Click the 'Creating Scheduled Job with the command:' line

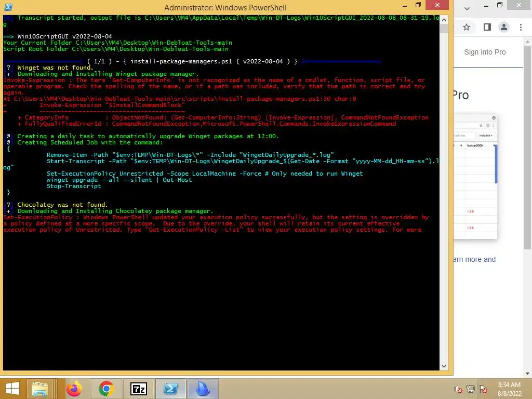coord(90,142)
